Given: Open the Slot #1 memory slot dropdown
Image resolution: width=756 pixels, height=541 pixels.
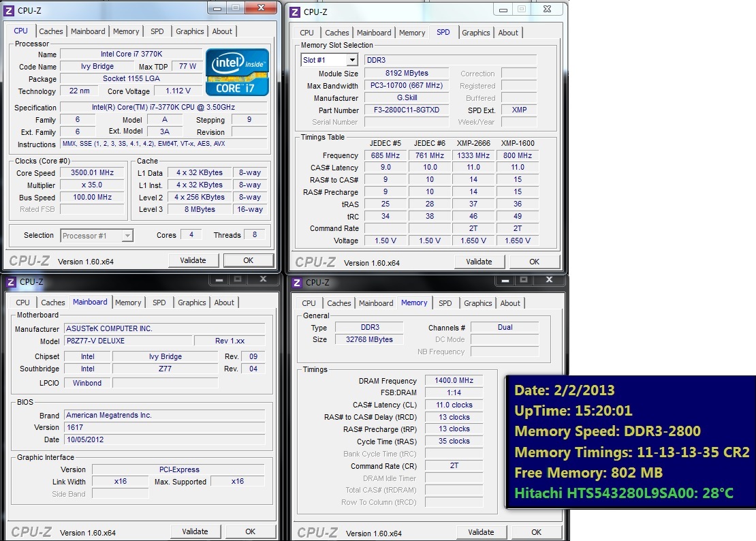Looking at the screenshot, I should [352, 60].
